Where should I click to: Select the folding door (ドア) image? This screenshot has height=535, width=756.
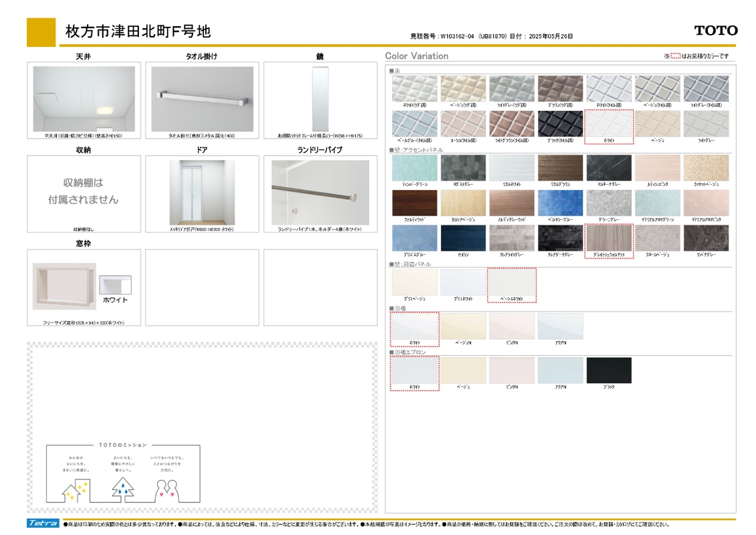[201, 193]
